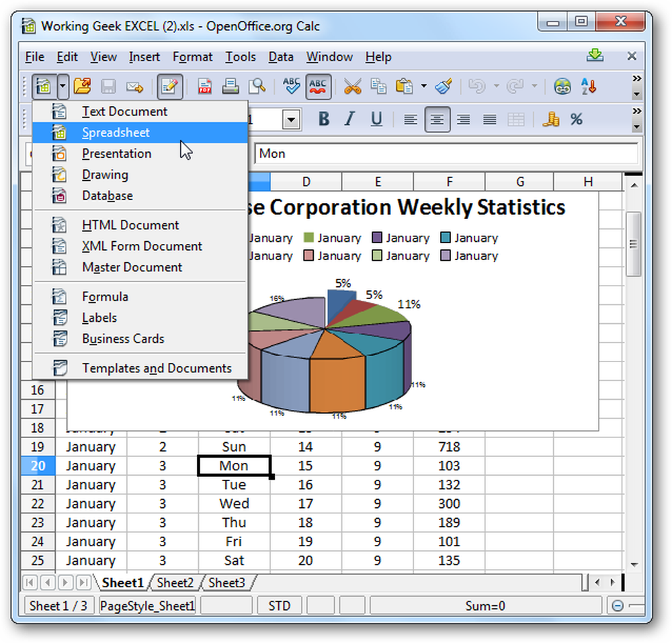This screenshot has width=672, height=643.
Task: Align text right
Action: point(463,120)
